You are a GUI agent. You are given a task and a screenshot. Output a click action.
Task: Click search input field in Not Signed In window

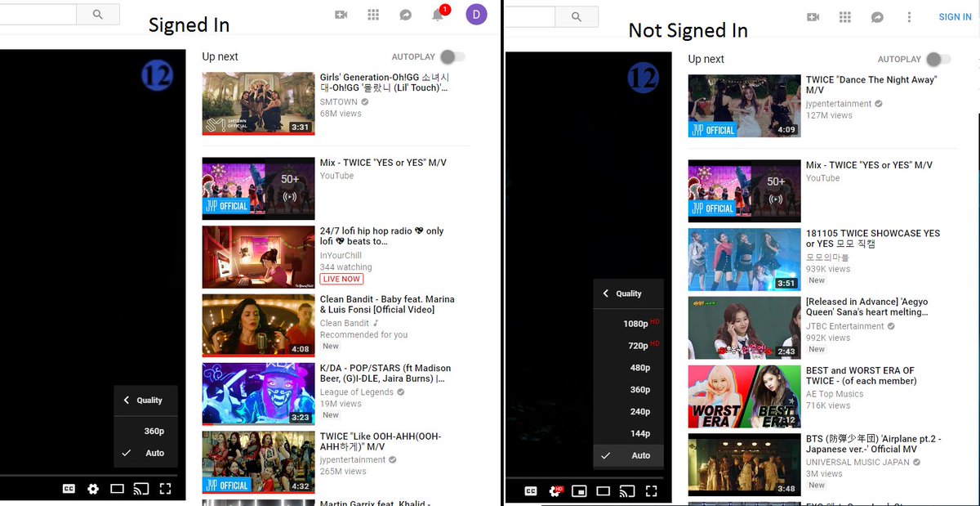point(531,16)
